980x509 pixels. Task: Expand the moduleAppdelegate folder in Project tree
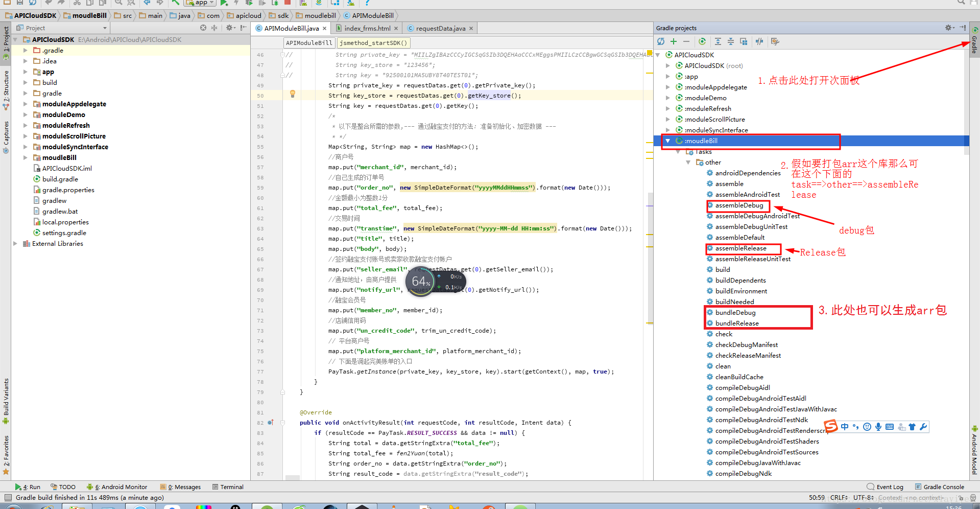(x=25, y=104)
